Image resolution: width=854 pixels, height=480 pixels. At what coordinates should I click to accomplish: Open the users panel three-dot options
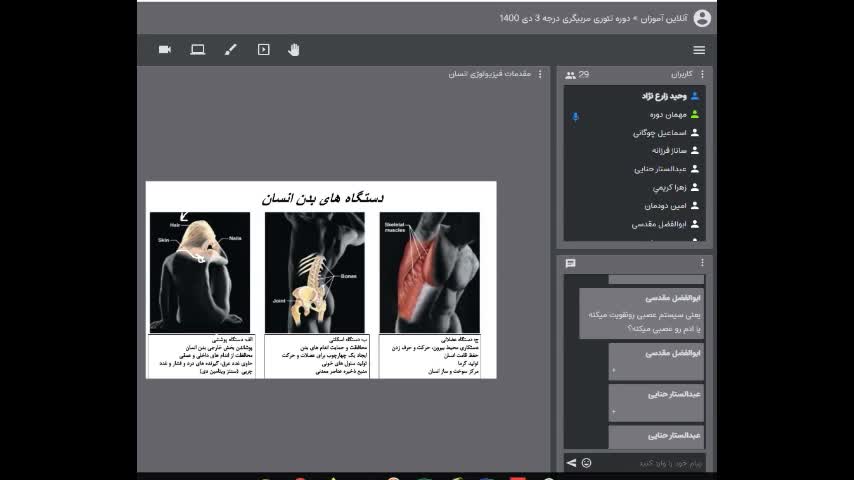(702, 74)
